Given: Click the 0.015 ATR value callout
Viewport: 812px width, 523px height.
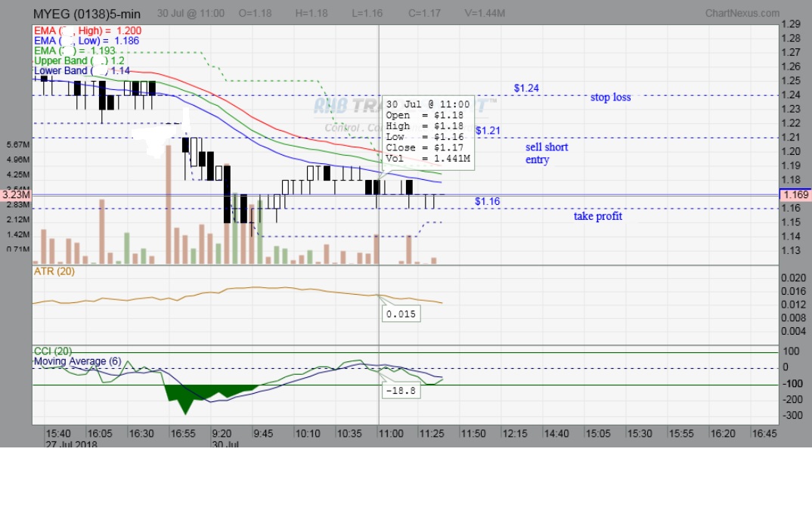Looking at the screenshot, I should [401, 314].
